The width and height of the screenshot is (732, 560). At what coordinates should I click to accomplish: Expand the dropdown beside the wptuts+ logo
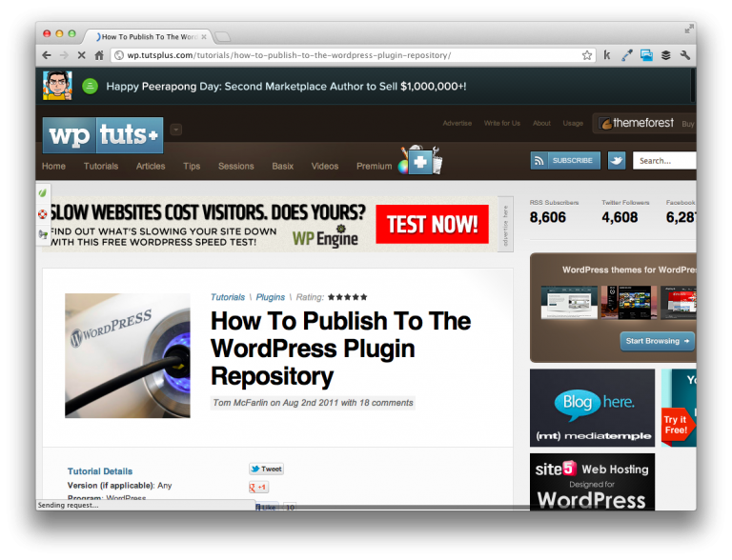point(176,130)
